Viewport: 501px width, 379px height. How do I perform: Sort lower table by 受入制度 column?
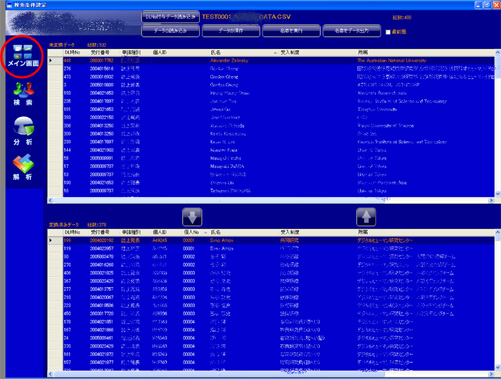pos(317,232)
